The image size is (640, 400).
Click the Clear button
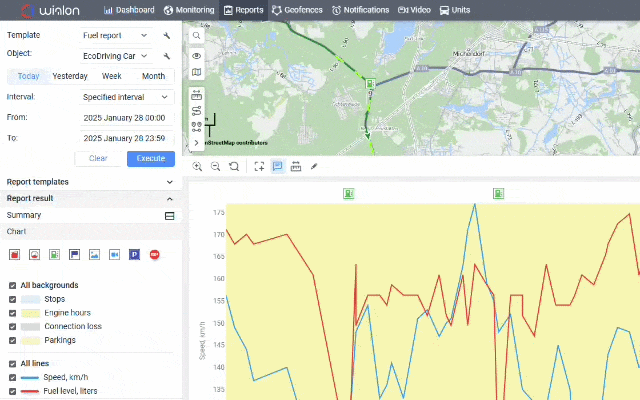tap(98, 159)
